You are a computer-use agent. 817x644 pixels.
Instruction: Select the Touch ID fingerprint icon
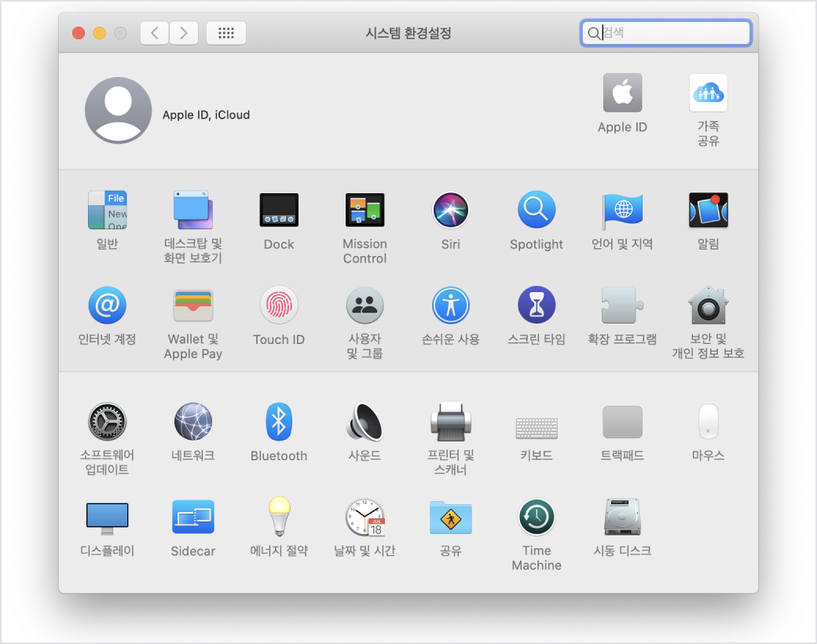279,306
